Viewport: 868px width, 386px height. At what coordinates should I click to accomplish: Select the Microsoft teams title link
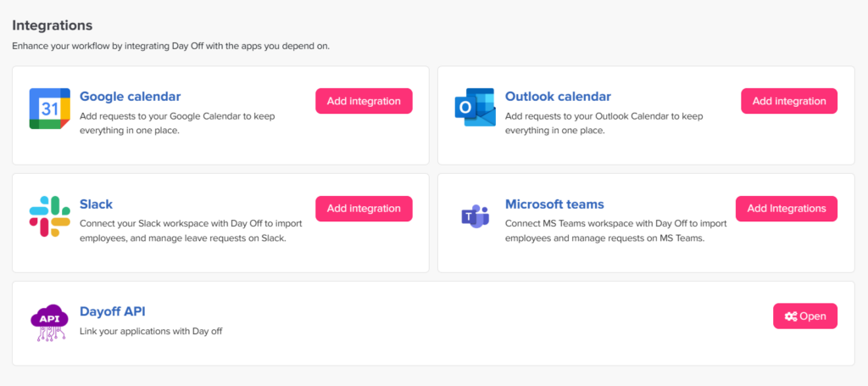click(554, 204)
